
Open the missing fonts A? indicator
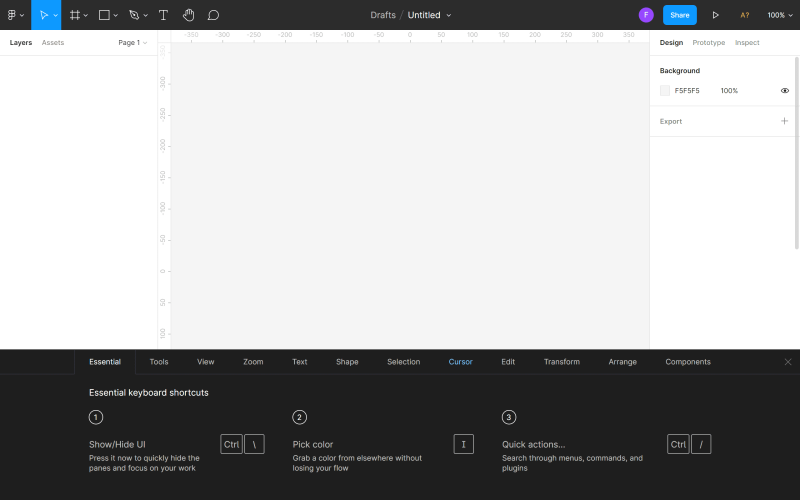pos(744,15)
